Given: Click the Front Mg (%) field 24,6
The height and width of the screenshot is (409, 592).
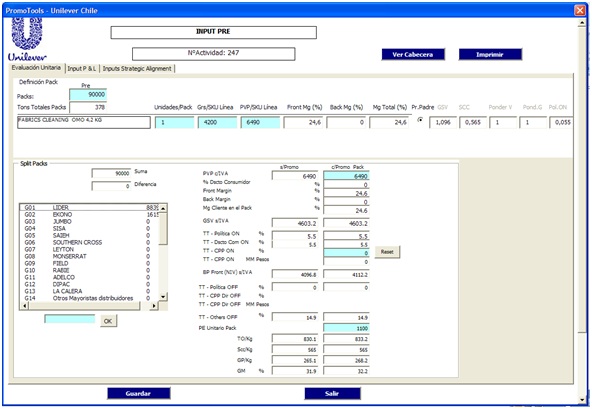Looking at the screenshot, I should click(x=303, y=122).
